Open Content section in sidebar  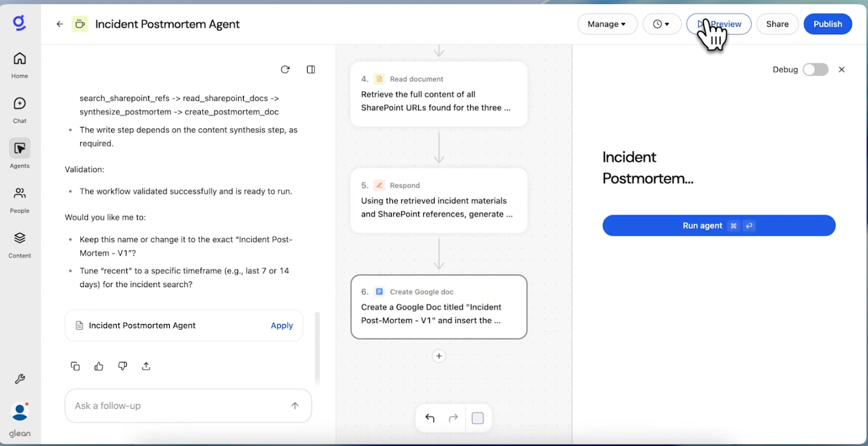click(x=20, y=245)
